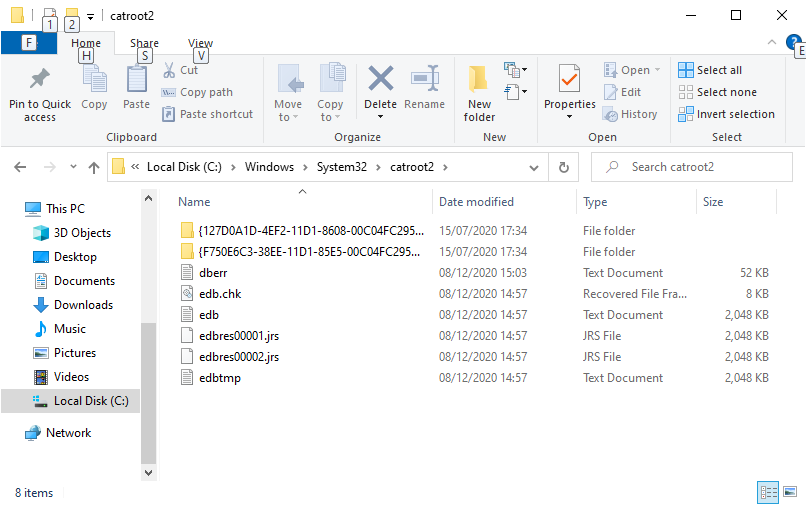Click the Properties icon with checkmark
The width and height of the screenshot is (806, 505).
(570, 79)
